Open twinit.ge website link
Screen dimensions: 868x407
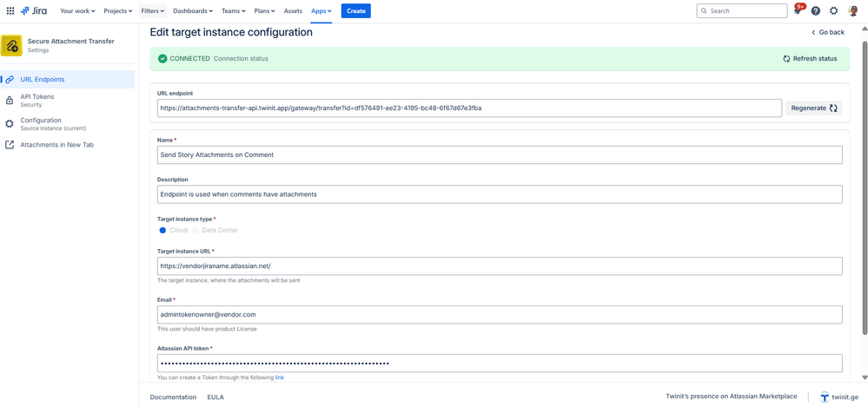pos(839,397)
